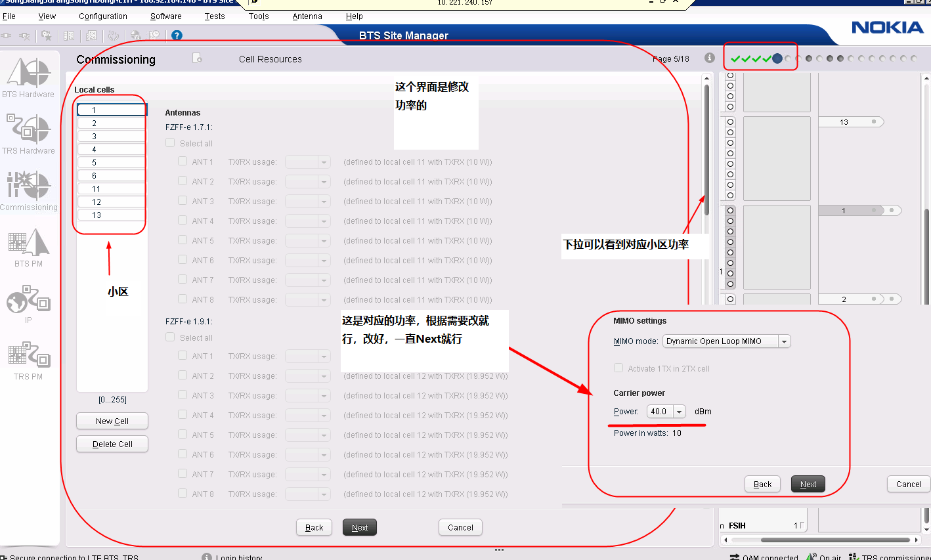The height and width of the screenshot is (560, 931).
Task: Click Next in the MIMO settings inset
Action: (x=808, y=484)
